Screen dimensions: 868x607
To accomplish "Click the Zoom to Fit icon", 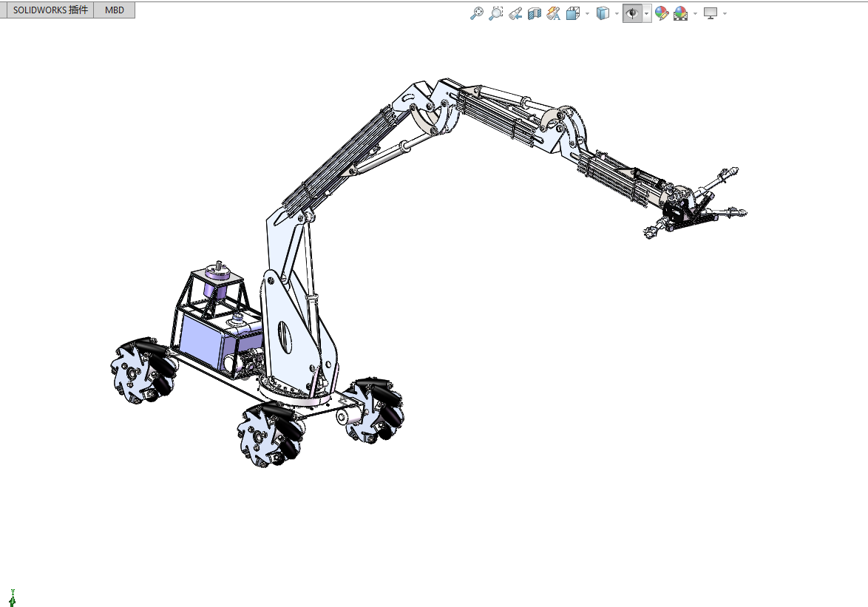I will 476,13.
